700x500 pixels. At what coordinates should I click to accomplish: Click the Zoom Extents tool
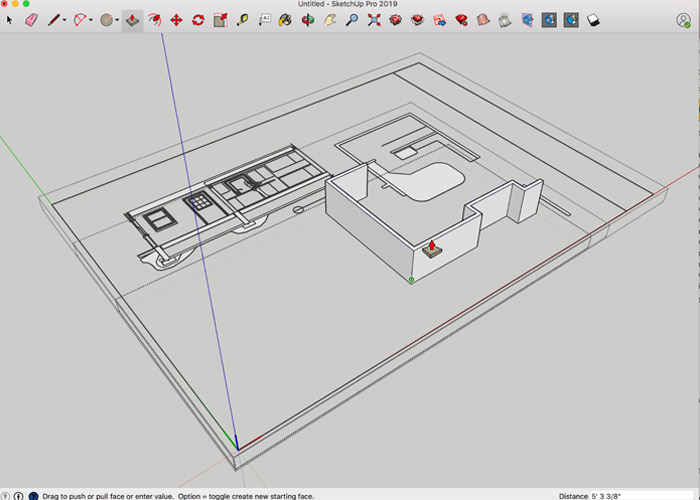pos(374,20)
